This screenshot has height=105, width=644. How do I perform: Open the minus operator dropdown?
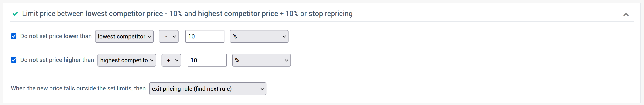pyautogui.click(x=169, y=36)
